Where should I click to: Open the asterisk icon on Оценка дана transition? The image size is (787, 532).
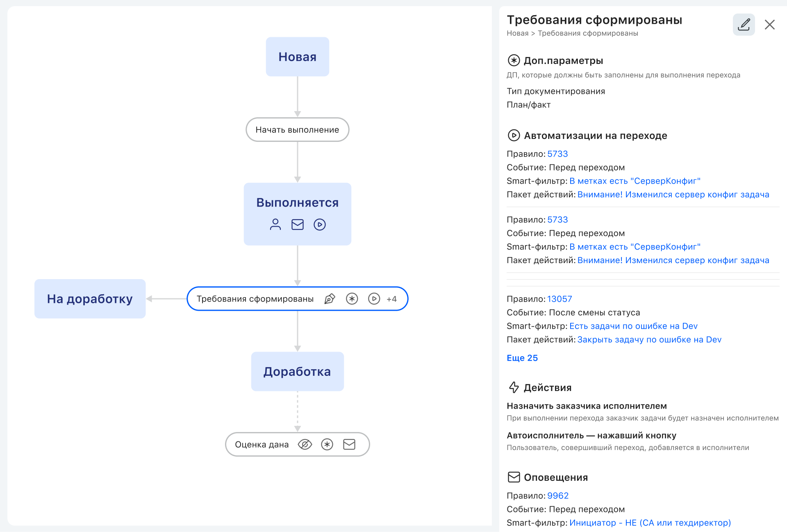[x=327, y=444]
